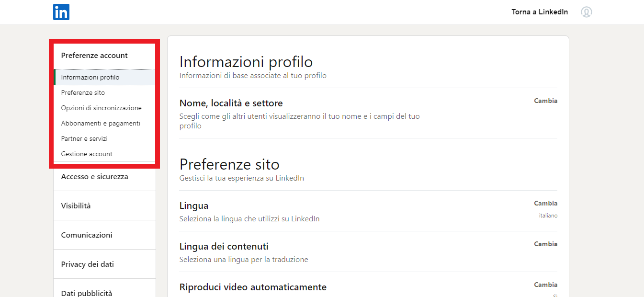This screenshot has height=297, width=644.
Task: Open Preferenze sito from the sidebar
Action: tap(83, 92)
